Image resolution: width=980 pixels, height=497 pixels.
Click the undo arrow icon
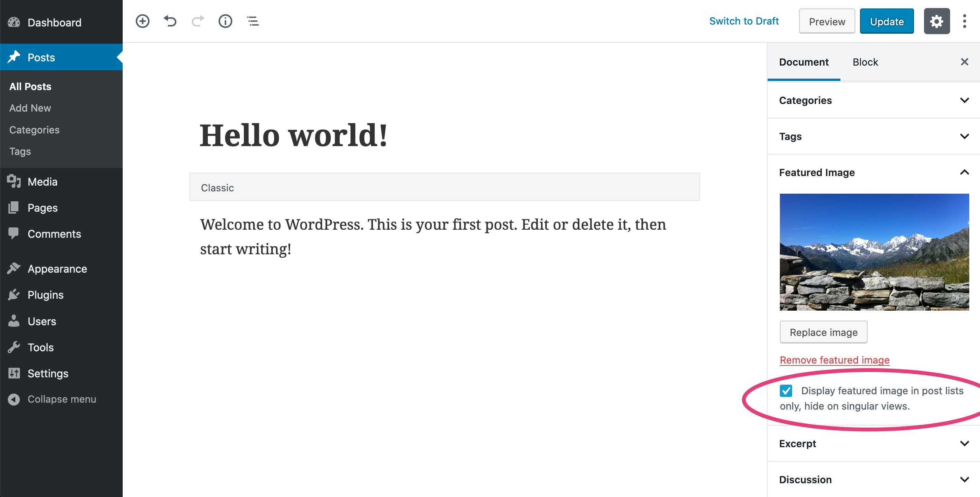[170, 21]
